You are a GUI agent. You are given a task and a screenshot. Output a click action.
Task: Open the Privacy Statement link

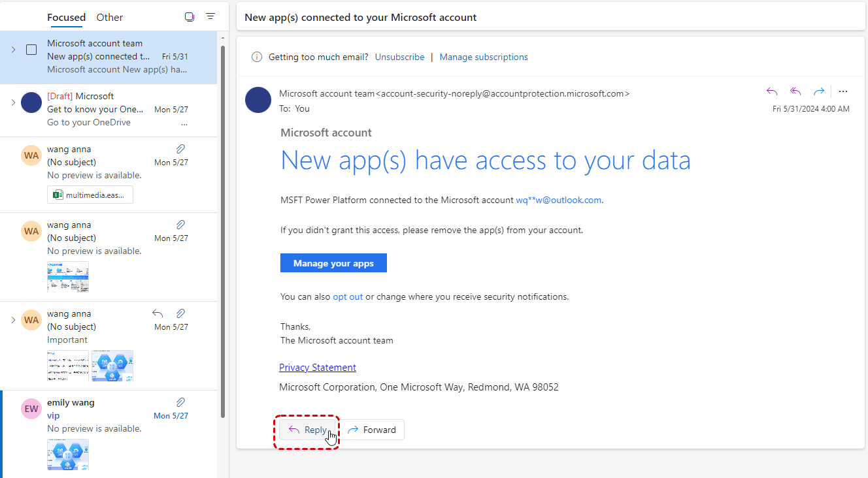coord(318,368)
